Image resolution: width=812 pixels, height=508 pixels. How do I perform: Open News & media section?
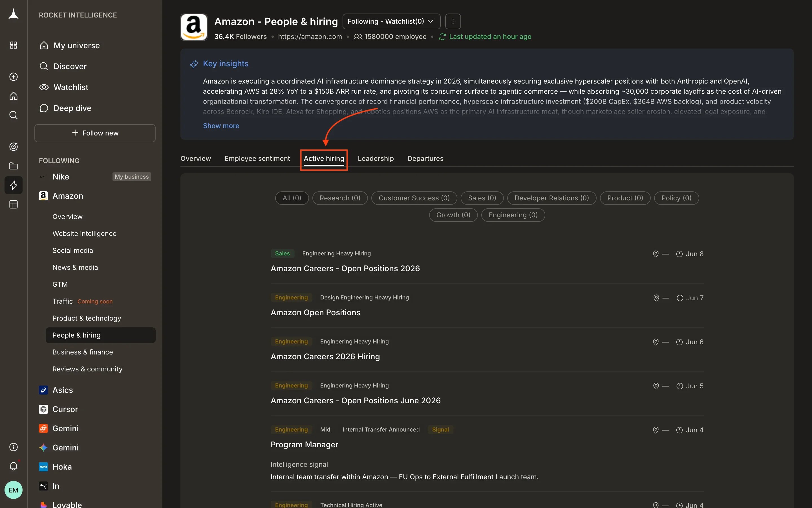pyautogui.click(x=75, y=268)
